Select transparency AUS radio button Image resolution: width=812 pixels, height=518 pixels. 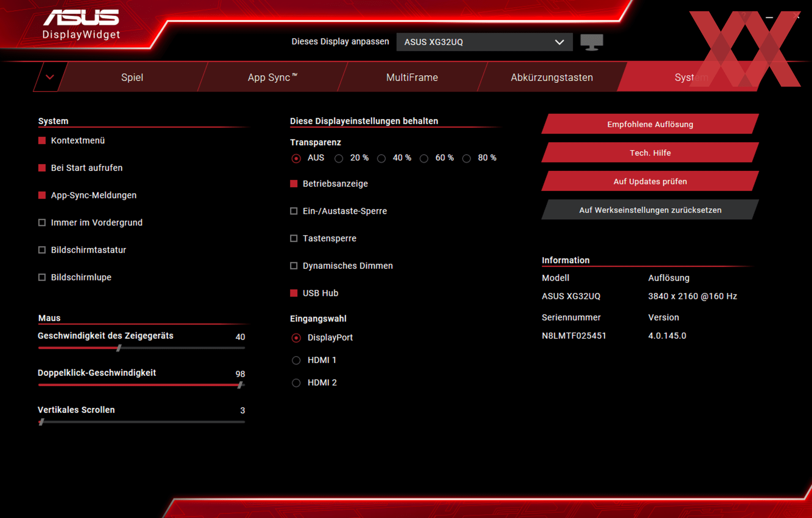pos(296,158)
